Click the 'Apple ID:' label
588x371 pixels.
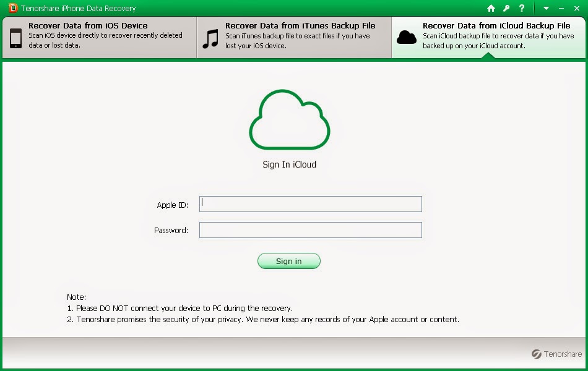(x=173, y=205)
